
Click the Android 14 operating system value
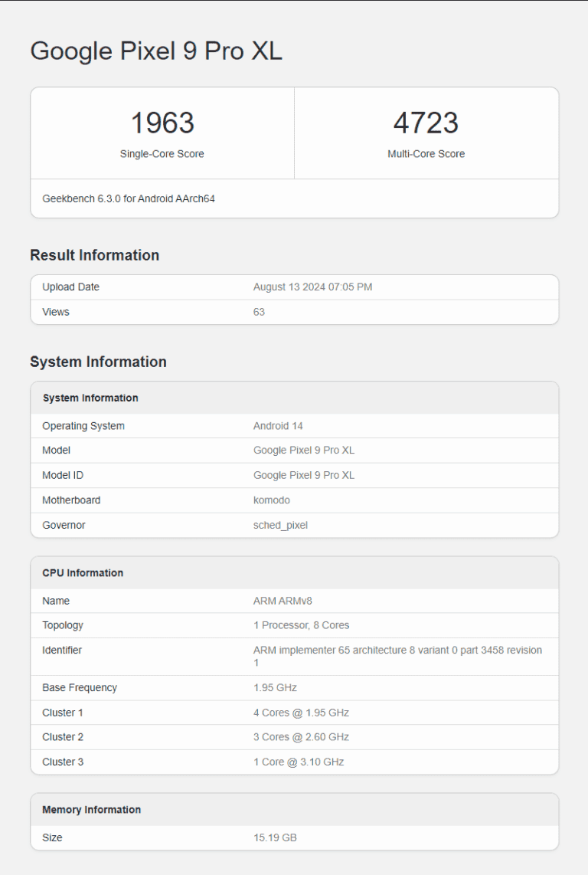coord(278,426)
